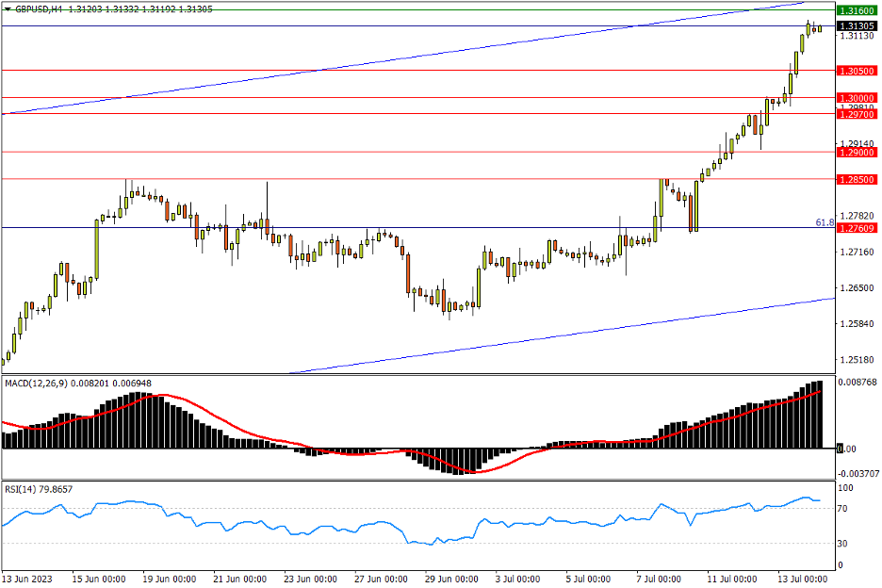
Task: Click the MACD 0.00 scale value
Action: click(x=847, y=449)
